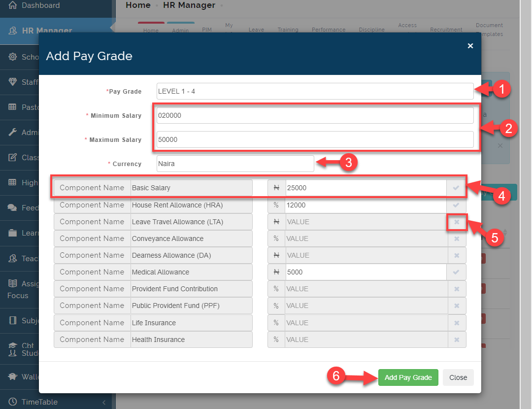Click the Dashboard home icon in sidebar
This screenshot has width=532, height=409.
click(x=12, y=5)
